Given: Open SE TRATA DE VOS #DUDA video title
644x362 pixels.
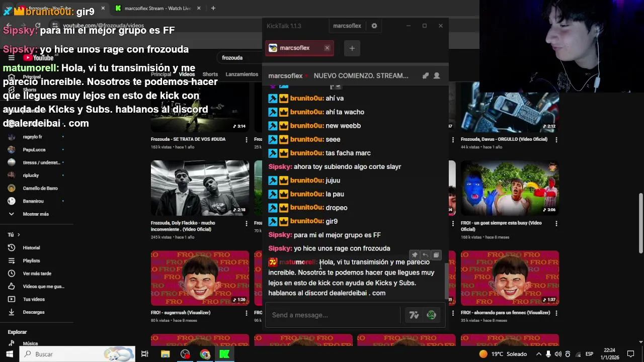Looking at the screenshot, I should pyautogui.click(x=188, y=139).
